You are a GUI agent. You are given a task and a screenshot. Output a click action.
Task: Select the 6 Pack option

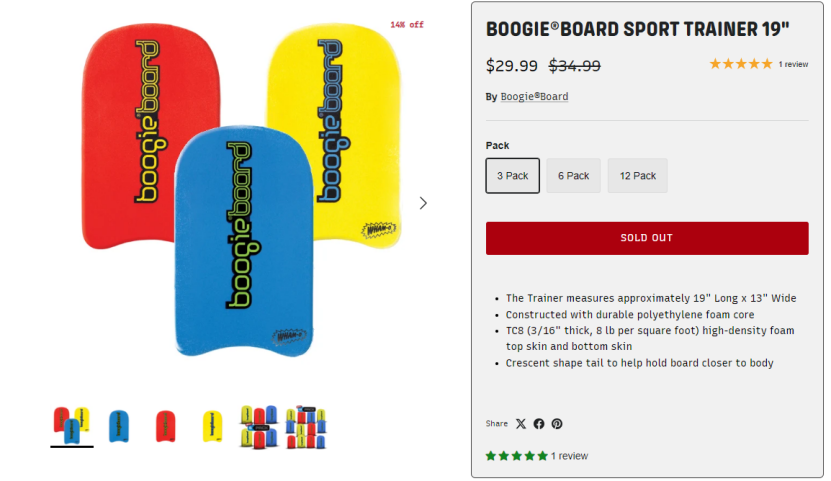click(573, 175)
